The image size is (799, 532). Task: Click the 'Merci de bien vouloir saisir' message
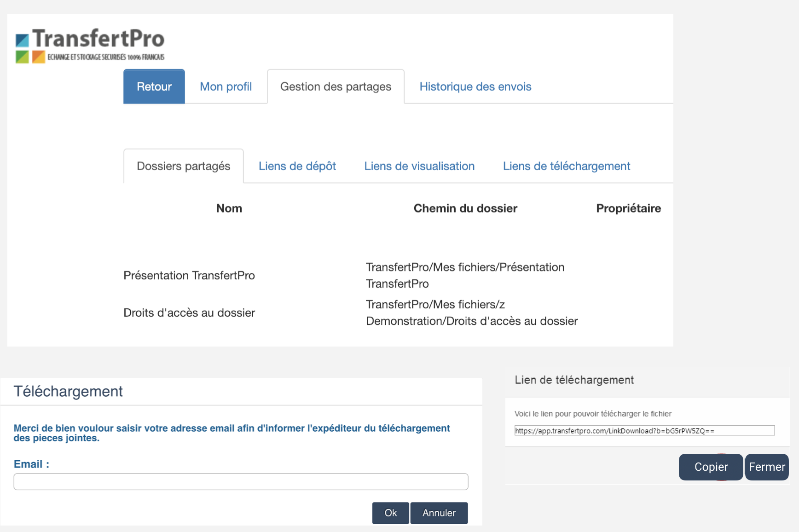(x=232, y=433)
